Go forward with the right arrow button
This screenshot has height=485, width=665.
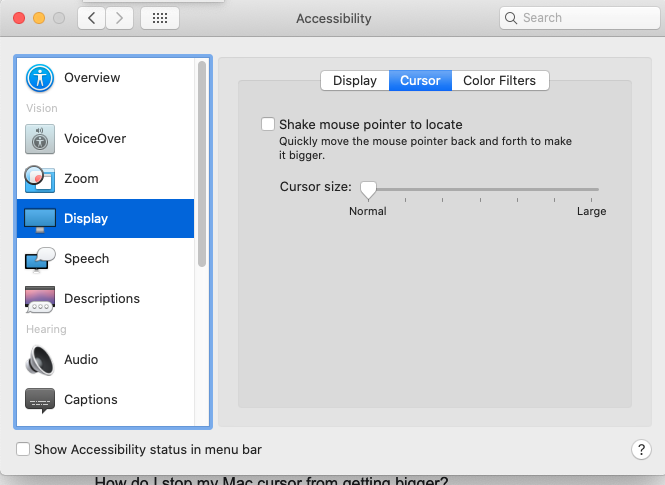click(120, 18)
